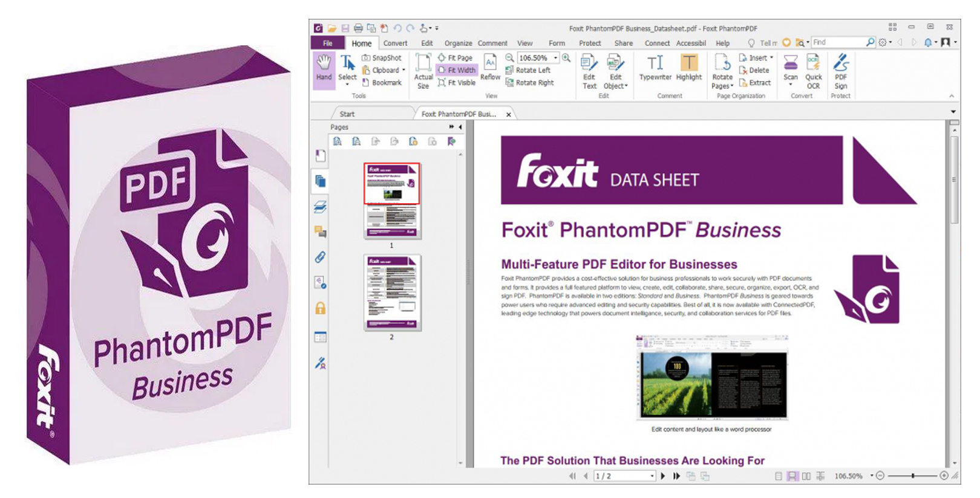Open the Edit Text tool
Screen dimensions: 980x498
(589, 71)
